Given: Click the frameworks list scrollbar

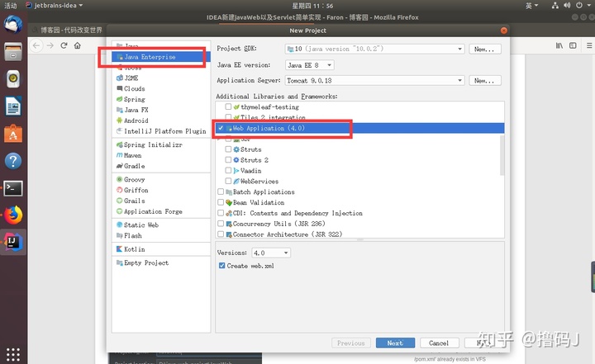Looking at the screenshot, I should 502,154.
